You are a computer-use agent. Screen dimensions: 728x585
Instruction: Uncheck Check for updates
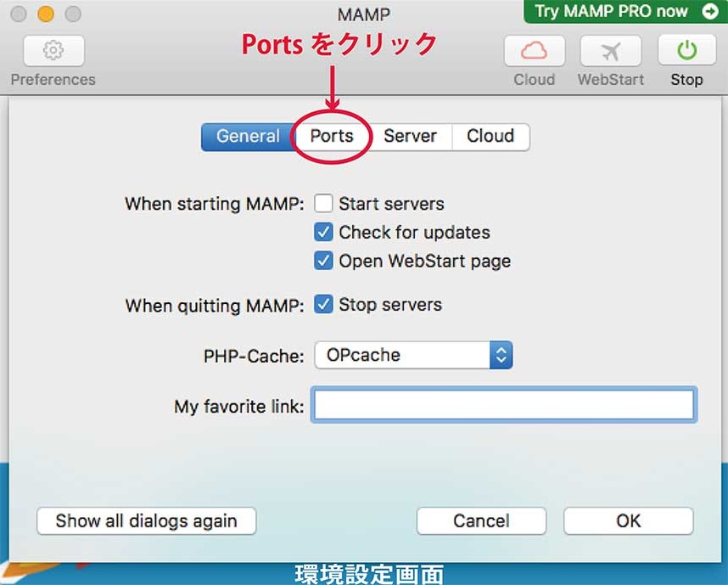323,232
